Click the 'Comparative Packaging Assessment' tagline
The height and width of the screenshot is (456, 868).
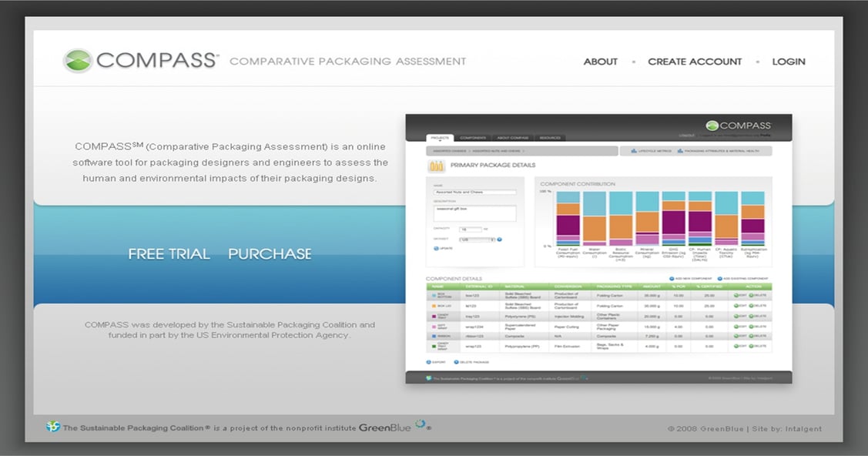tap(347, 62)
